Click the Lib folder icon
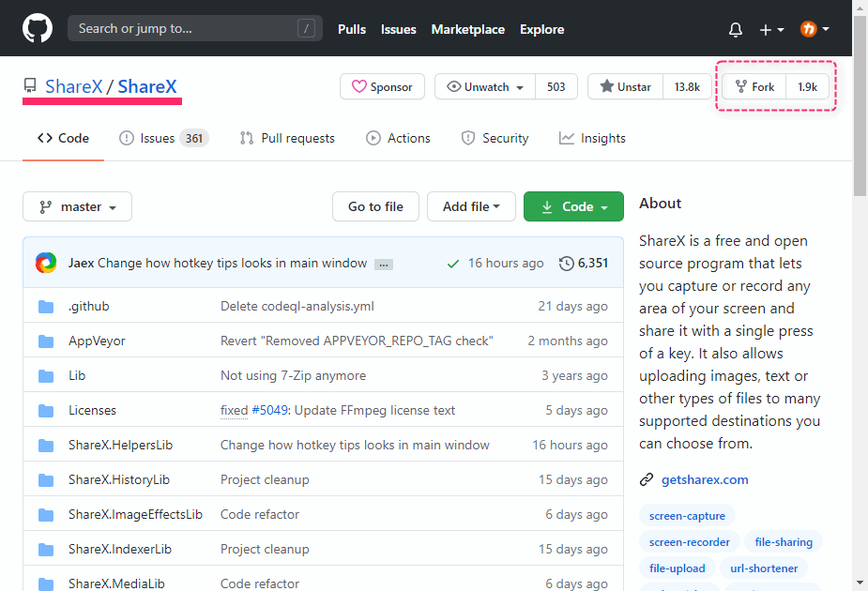 (46, 376)
